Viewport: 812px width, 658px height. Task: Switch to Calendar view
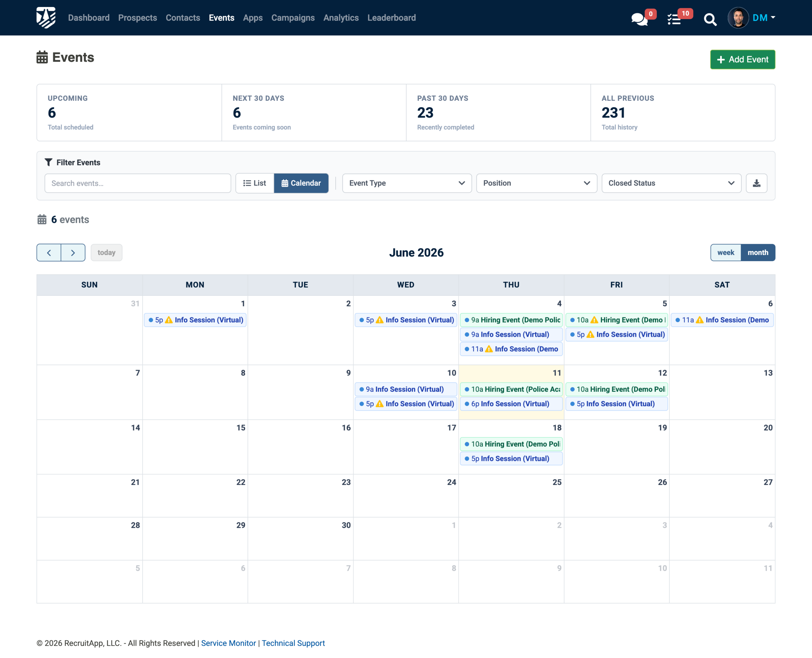(x=301, y=183)
